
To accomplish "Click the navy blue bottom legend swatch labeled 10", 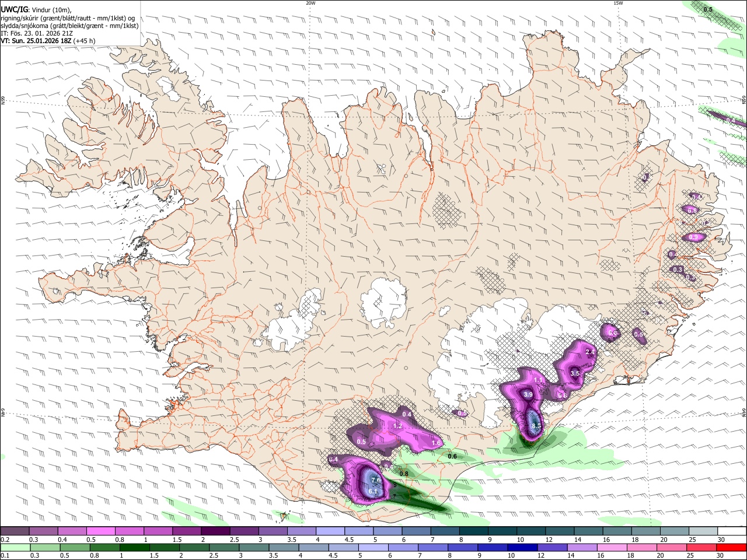I will tap(521, 548).
